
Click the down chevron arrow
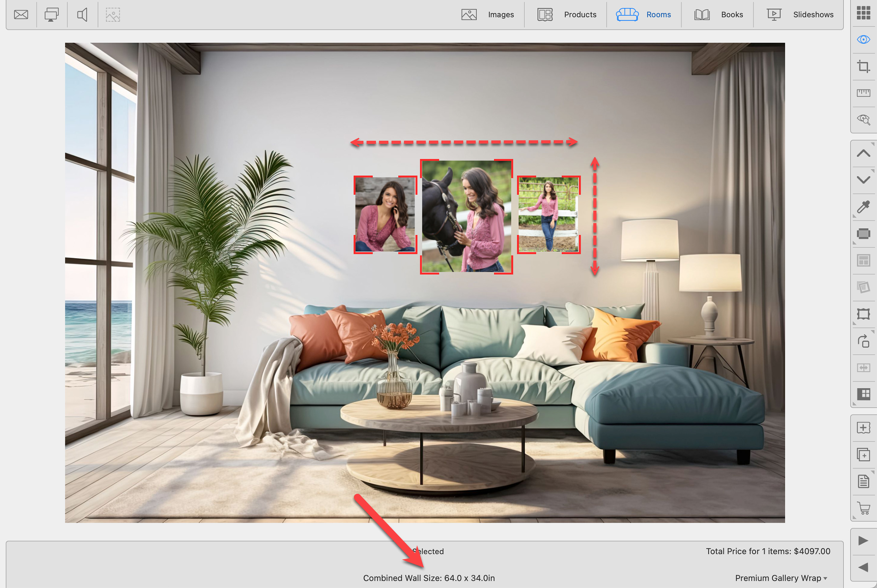coord(863,179)
